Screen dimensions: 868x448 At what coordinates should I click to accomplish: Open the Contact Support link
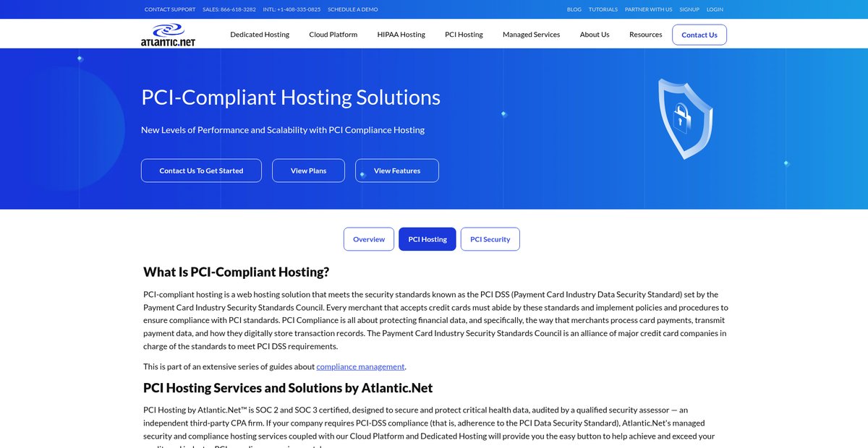170,9
